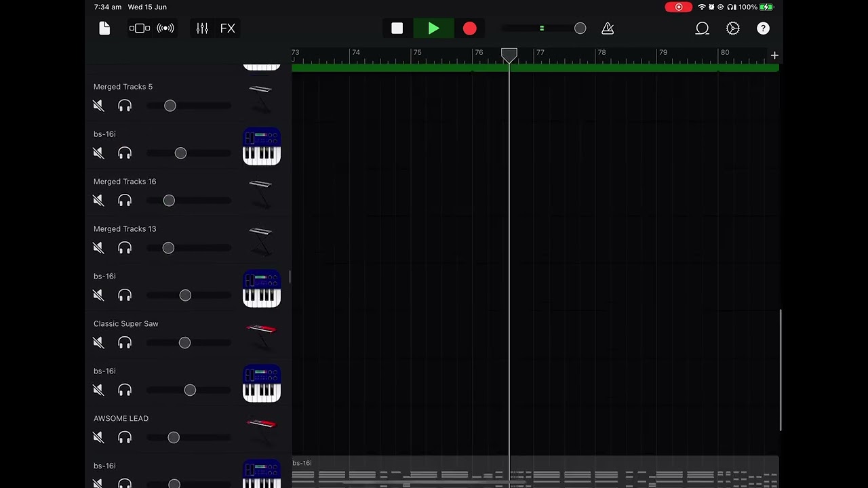The image size is (868, 488).
Task: Solo bs-16i track below Merged Tracks 5
Action: click(x=125, y=153)
